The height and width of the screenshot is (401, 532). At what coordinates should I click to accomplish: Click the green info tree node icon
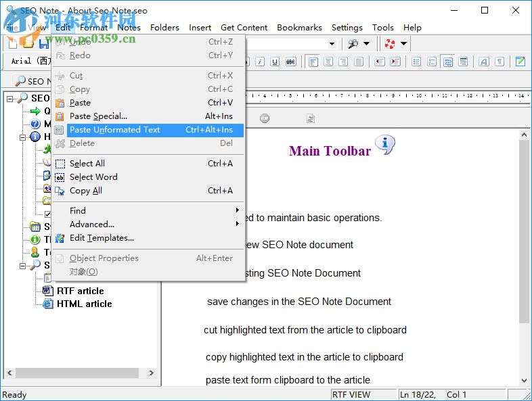click(x=35, y=239)
